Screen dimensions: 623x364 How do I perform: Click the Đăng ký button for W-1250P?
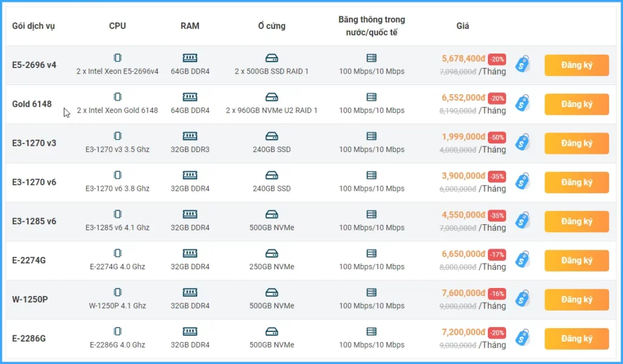(576, 300)
